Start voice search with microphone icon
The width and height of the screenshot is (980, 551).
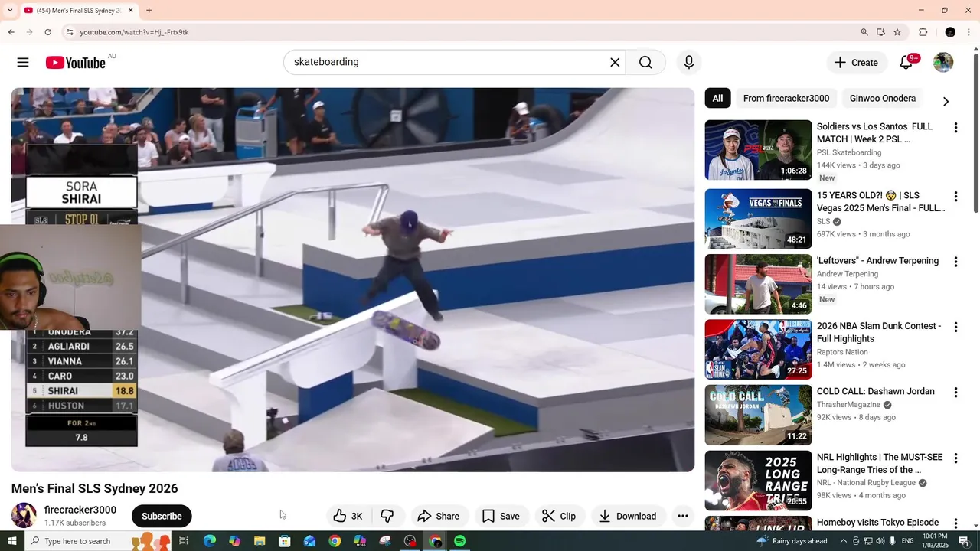click(689, 62)
